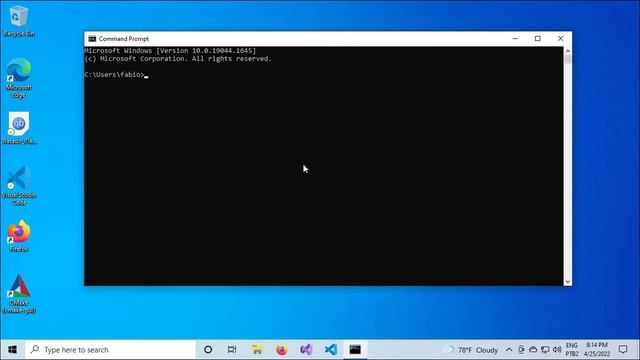Open the OneDrive cloud tray icon
Screen dimensions: 640x360
[533, 350]
